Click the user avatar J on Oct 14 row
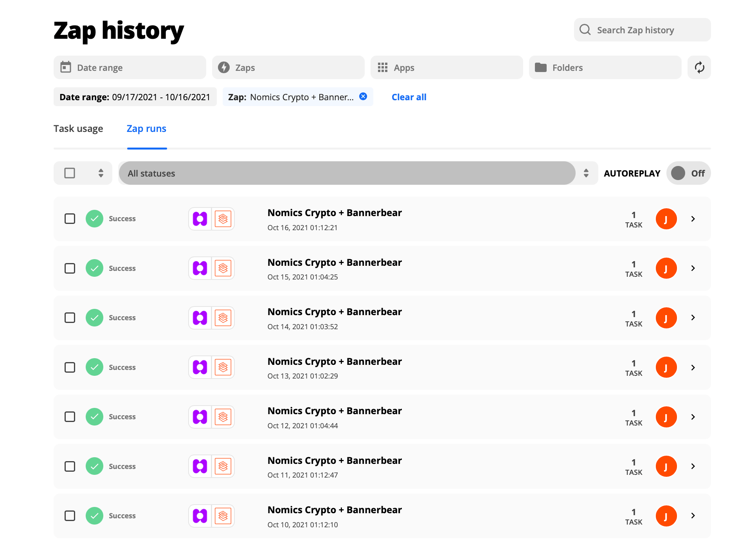756x559 pixels. point(666,318)
